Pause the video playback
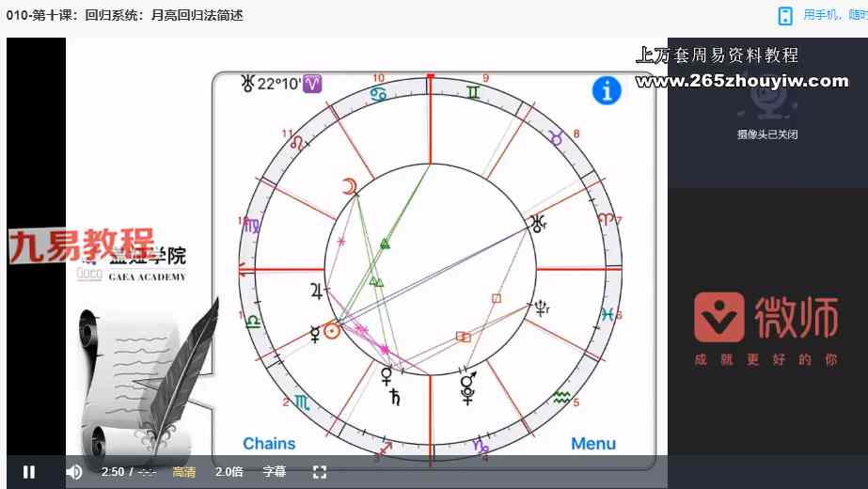868x489 pixels. pyautogui.click(x=29, y=472)
